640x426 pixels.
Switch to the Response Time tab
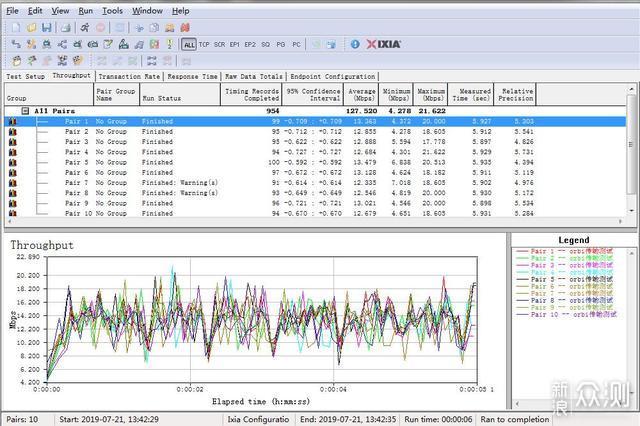point(192,76)
